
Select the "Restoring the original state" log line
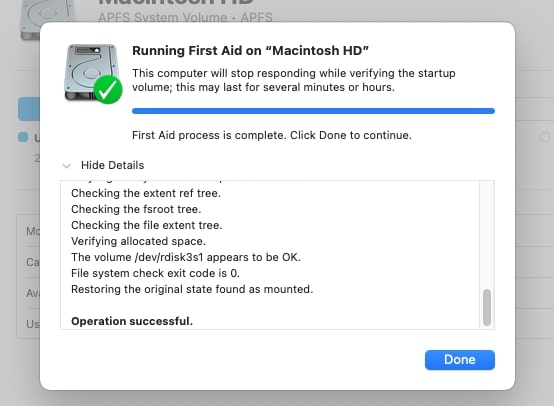(x=192, y=289)
